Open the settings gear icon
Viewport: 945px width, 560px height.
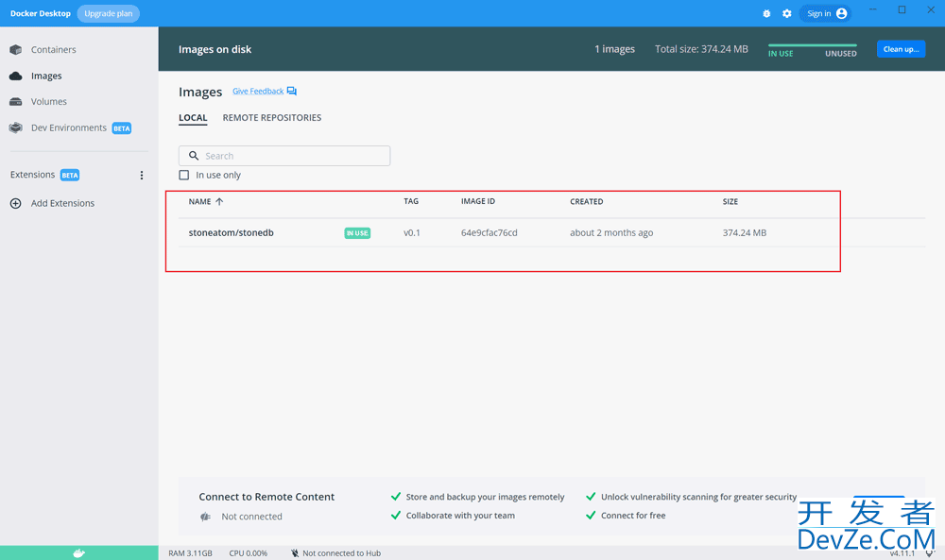coord(787,13)
